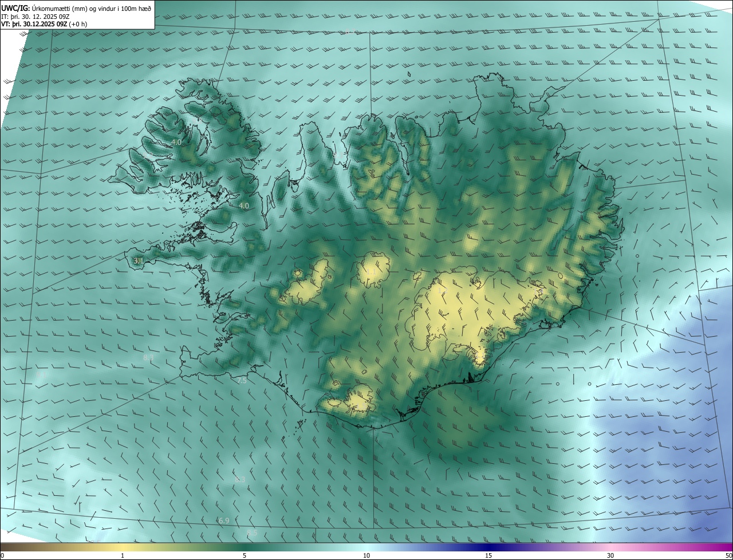Click the '6.9' value label on the map
Screen dimensions: 733x560
pos(224,520)
